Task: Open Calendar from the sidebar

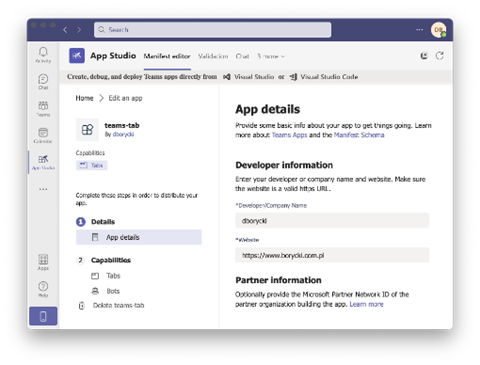Action: click(x=43, y=135)
